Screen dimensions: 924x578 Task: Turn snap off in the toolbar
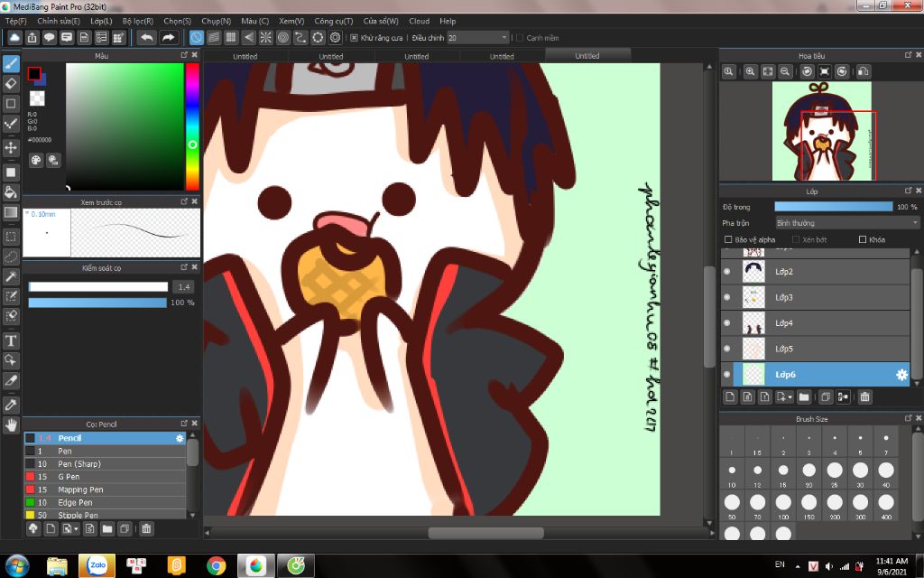coord(196,38)
